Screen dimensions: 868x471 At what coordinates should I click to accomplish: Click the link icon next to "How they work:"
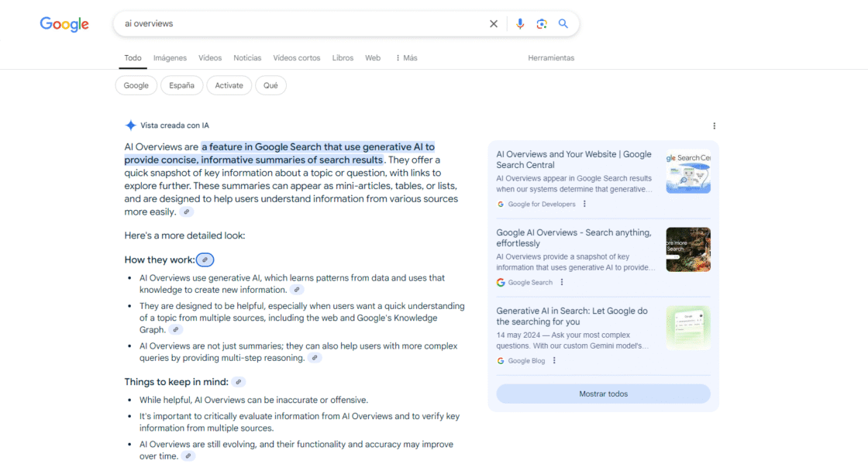click(x=205, y=260)
